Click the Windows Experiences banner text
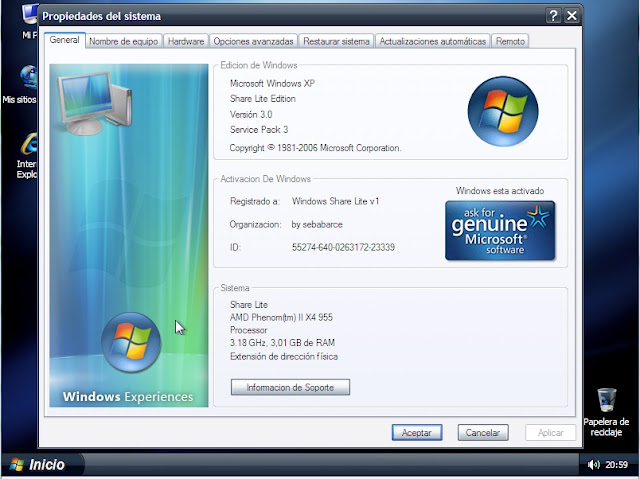This screenshot has width=640, height=479. (128, 397)
